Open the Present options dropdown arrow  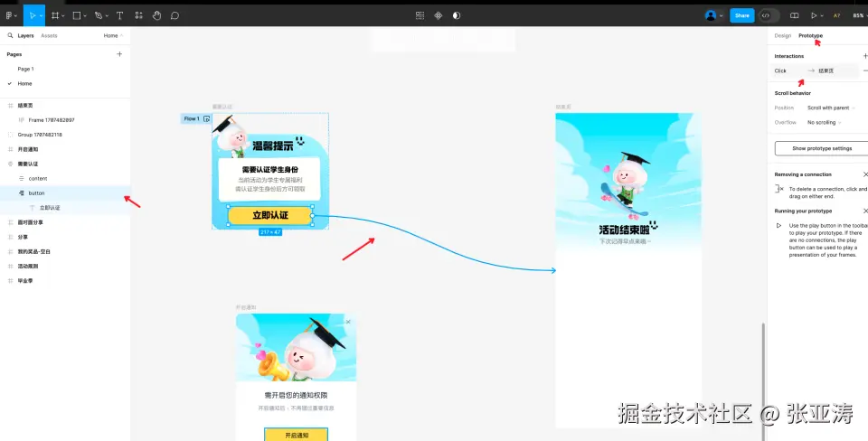[822, 16]
